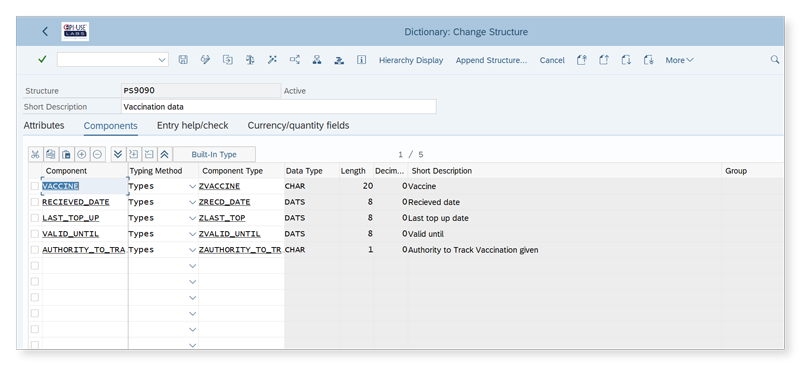Click the Next Page icon
800x365 pixels.
627,60
